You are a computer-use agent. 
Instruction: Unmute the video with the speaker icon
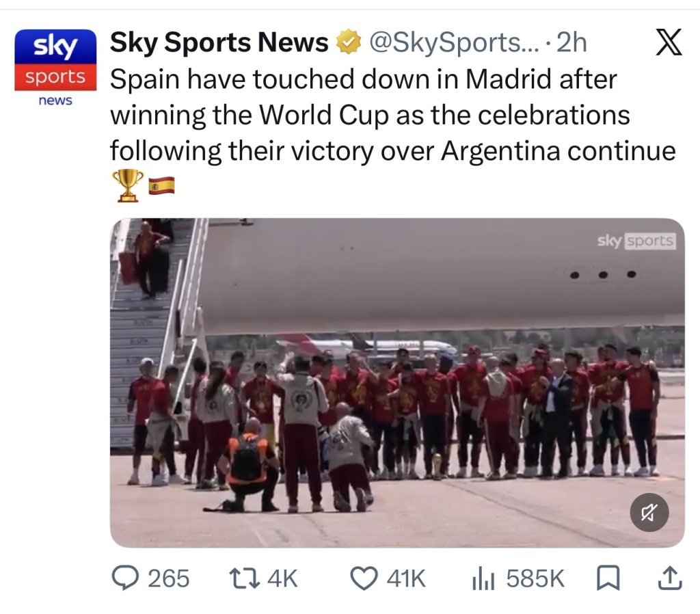(x=649, y=513)
